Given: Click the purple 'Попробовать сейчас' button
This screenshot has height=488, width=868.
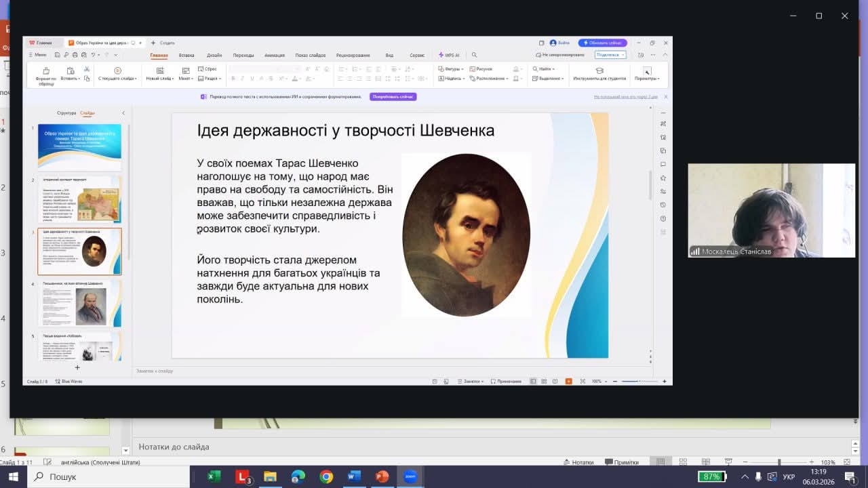Looking at the screenshot, I should click(393, 97).
